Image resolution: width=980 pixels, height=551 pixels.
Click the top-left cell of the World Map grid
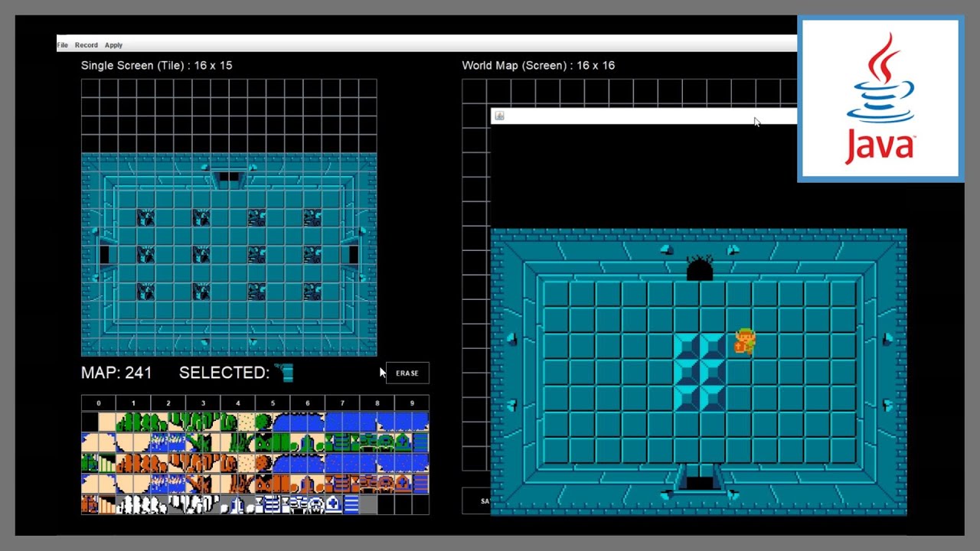pyautogui.click(x=475, y=91)
